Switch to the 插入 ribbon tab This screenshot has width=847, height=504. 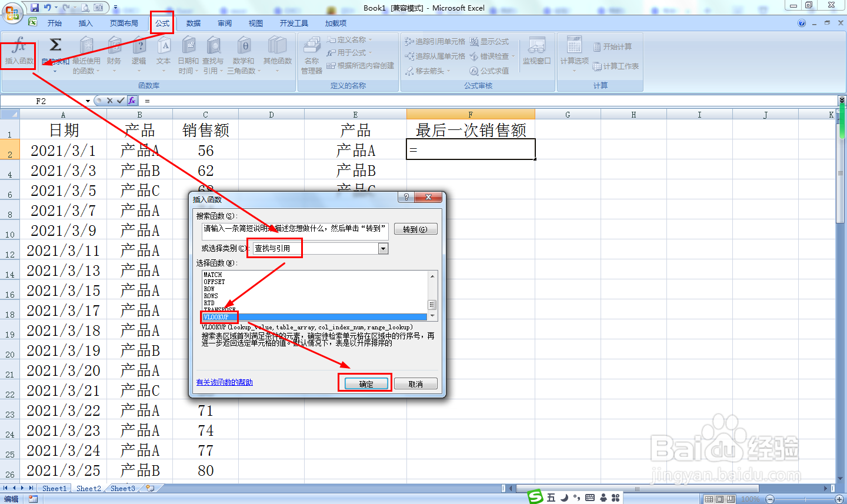[x=86, y=23]
